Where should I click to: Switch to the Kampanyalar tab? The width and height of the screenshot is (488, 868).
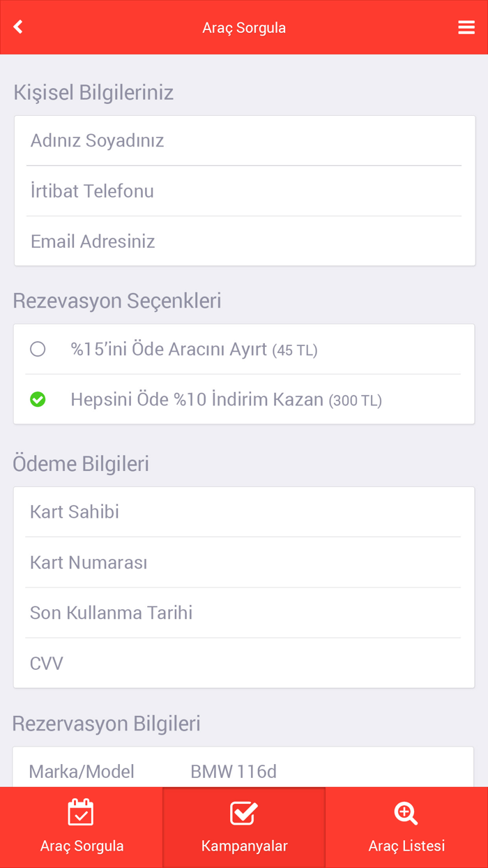coord(243,827)
